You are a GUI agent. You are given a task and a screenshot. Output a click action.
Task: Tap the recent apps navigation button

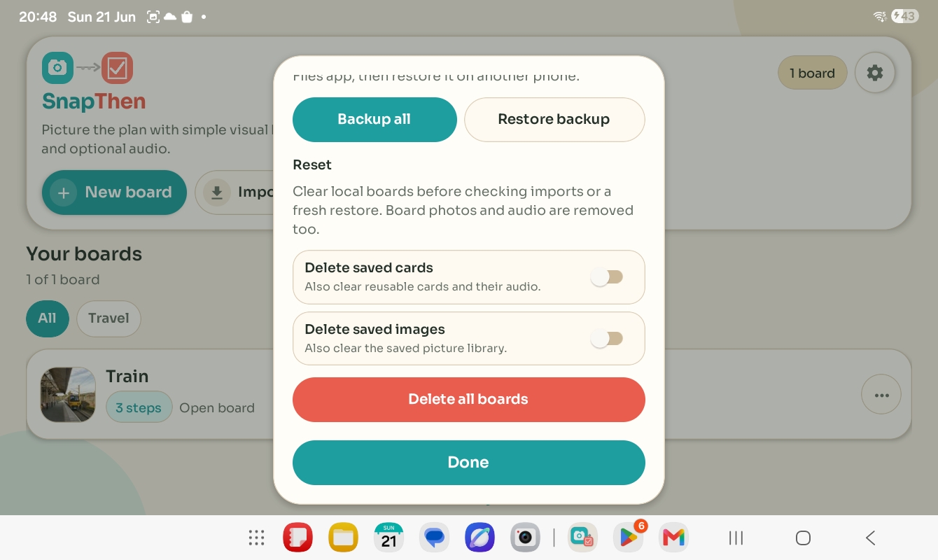736,538
